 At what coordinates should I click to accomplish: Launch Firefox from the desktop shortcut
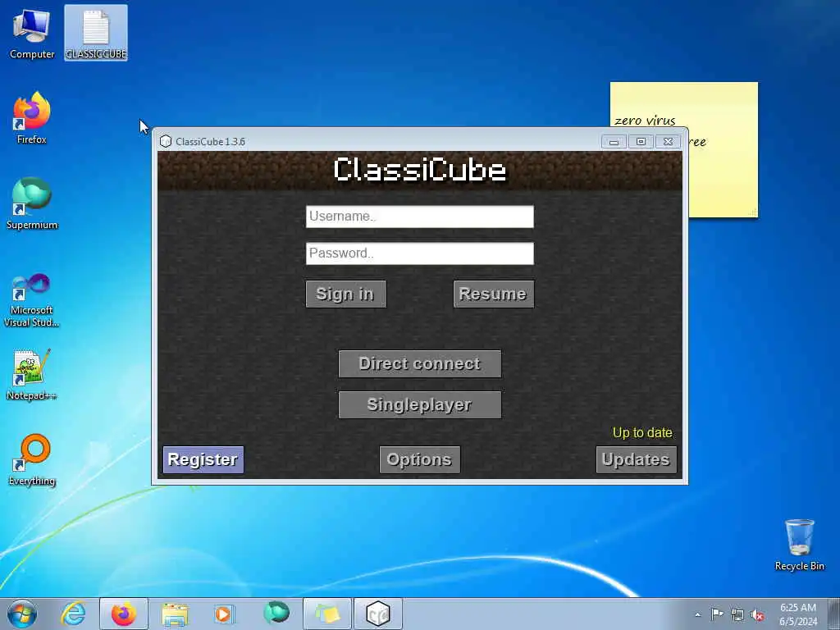point(32,119)
